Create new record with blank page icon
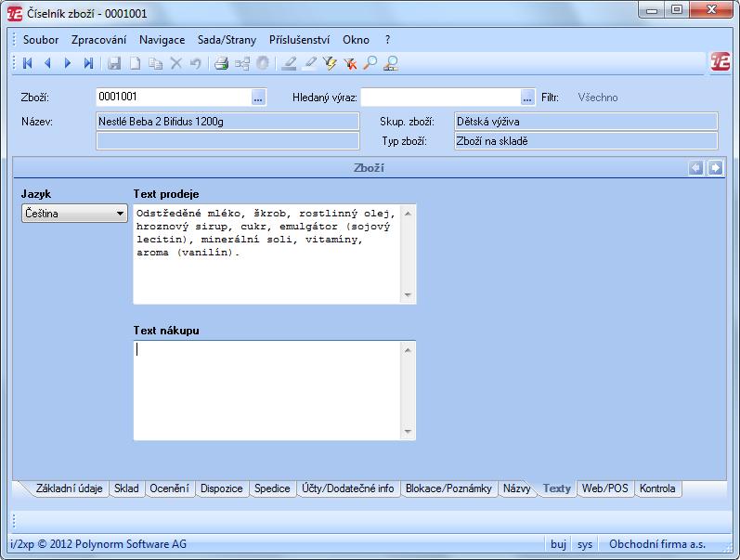Image resolution: width=740 pixels, height=560 pixels. [x=135, y=63]
